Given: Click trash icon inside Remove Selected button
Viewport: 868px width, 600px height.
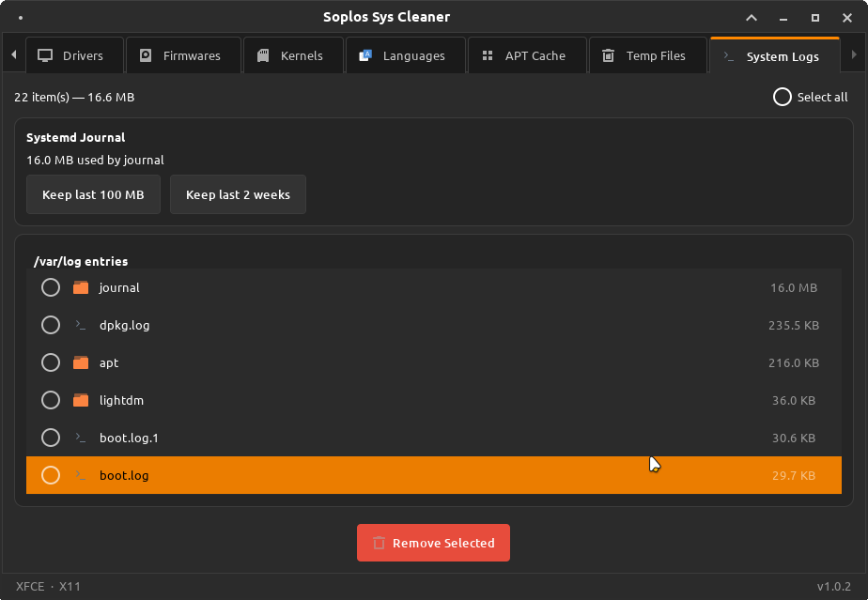Looking at the screenshot, I should click(379, 543).
